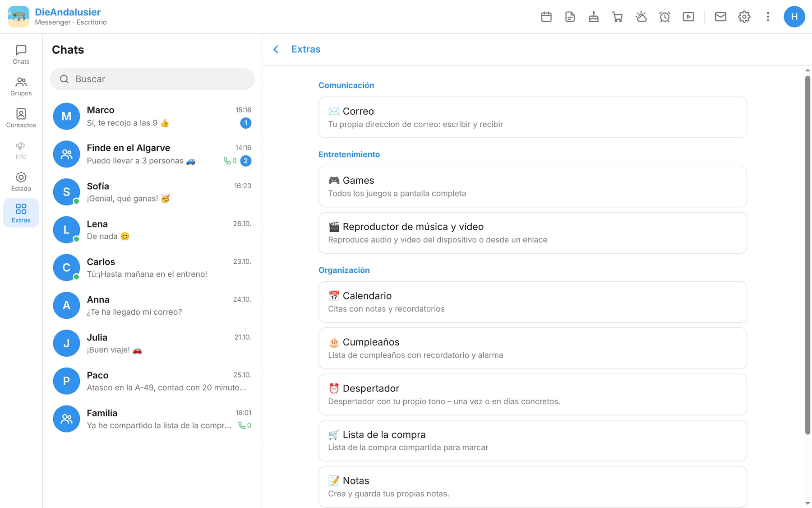
Task: Open the Info sidebar tab
Action: 21,150
